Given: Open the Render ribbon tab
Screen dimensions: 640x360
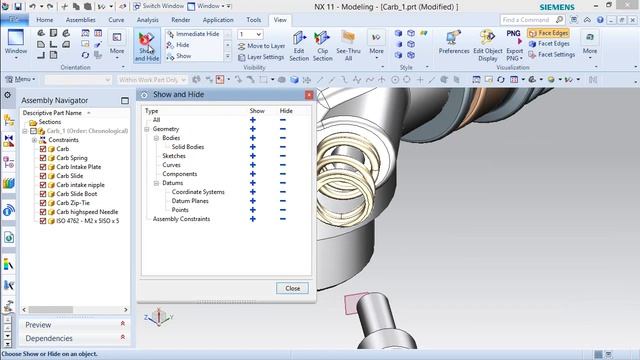Looking at the screenshot, I should click(181, 20).
